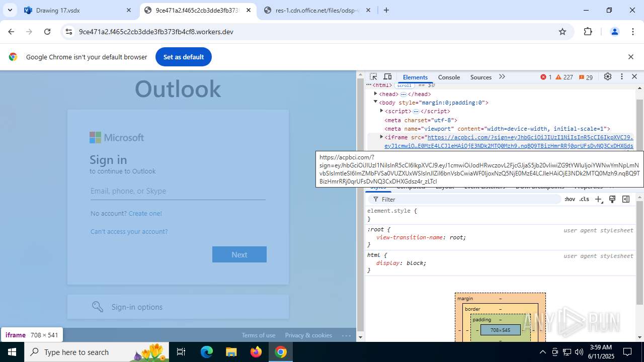Open the Chrome profile icon

[x=614, y=32]
